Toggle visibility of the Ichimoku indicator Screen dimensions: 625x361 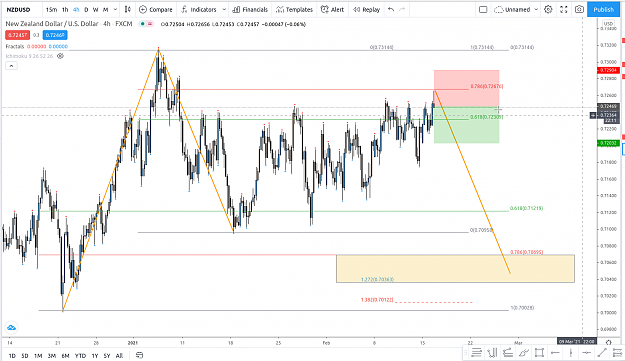(x=61, y=56)
